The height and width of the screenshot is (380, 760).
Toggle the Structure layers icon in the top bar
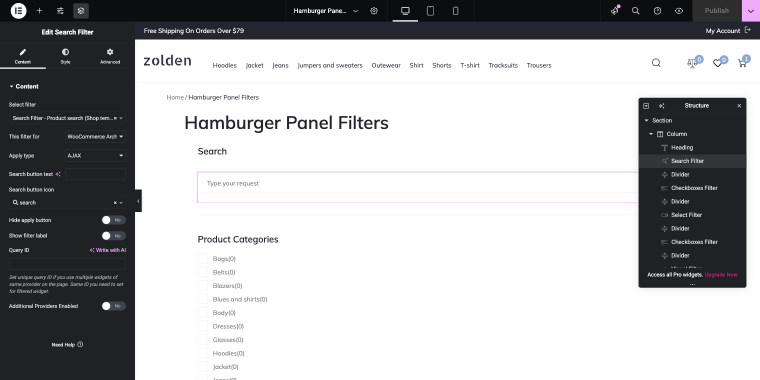click(x=81, y=11)
